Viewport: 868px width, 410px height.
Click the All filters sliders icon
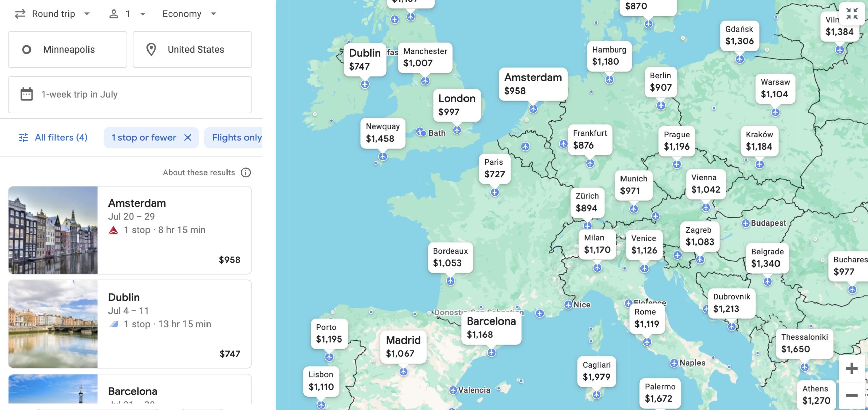[x=23, y=137]
